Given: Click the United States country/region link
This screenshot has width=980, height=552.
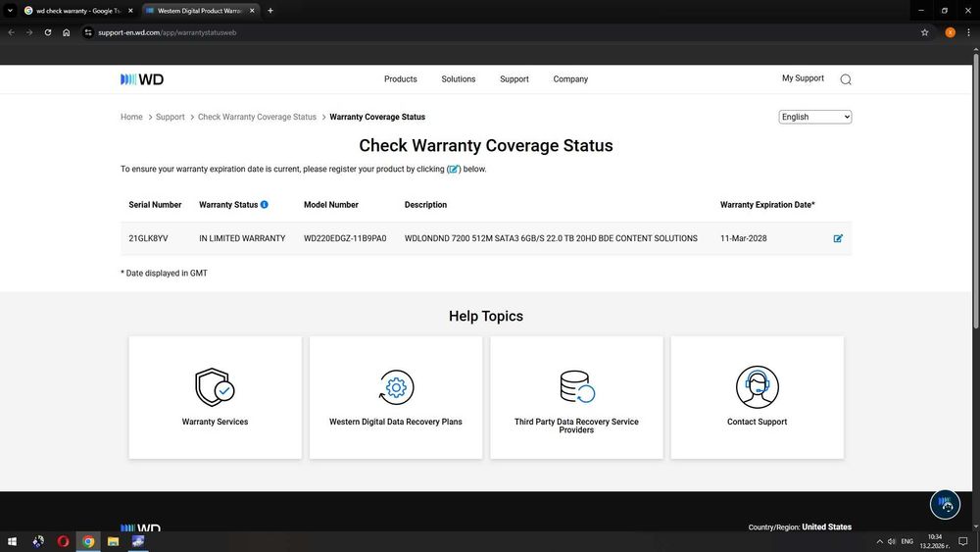Looking at the screenshot, I should (826, 527).
